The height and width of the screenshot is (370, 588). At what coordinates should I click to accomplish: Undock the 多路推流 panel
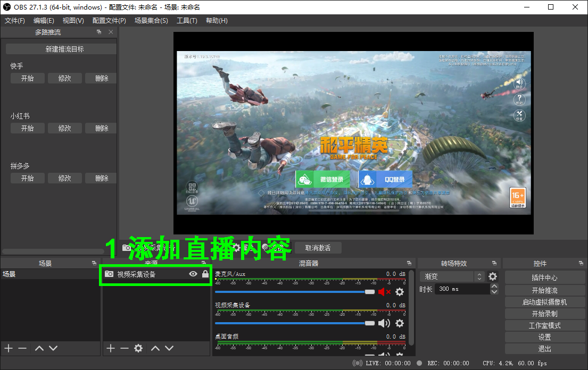99,32
